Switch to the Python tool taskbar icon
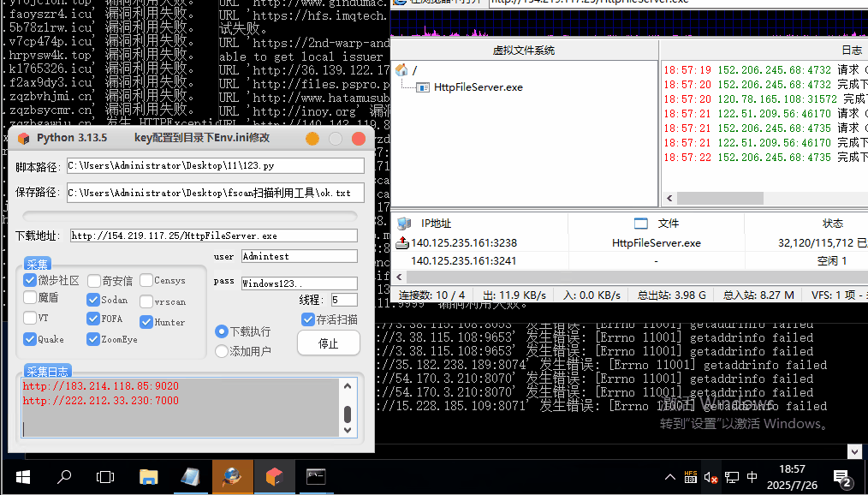The image size is (868, 495). [274, 477]
